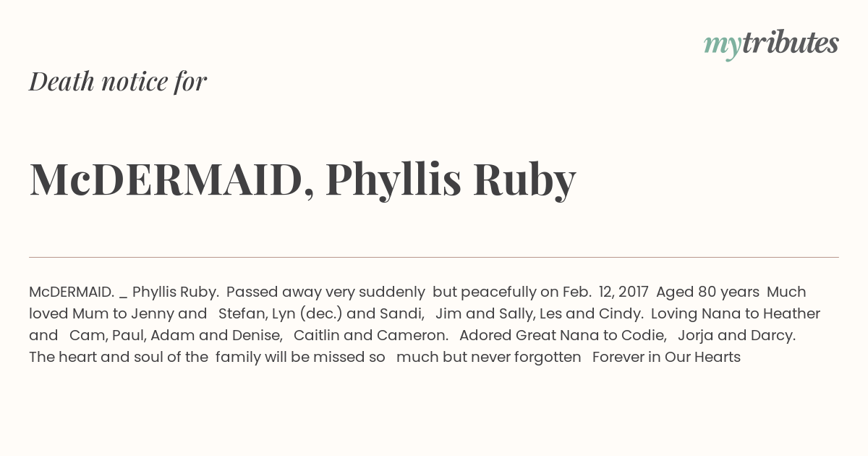Click the "Jim and Sally, Les and Cindy" text
Image resolution: width=868 pixels, height=456 pixels.
point(540,313)
